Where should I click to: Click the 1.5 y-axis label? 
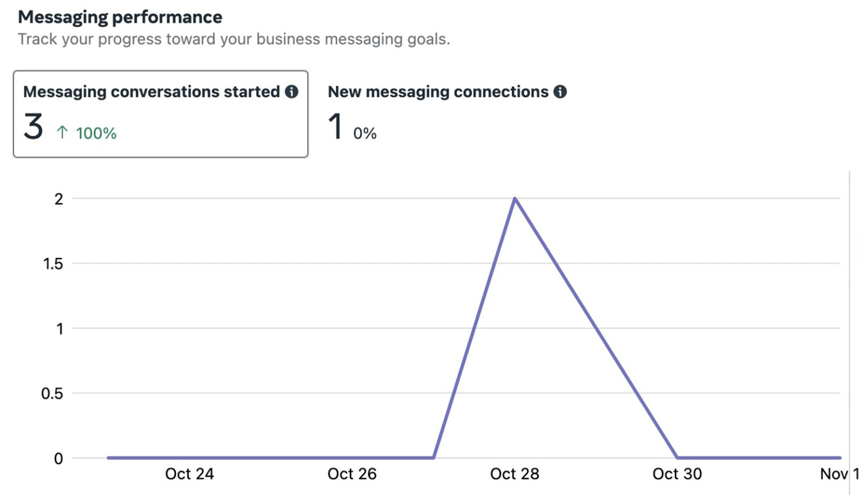[x=53, y=264]
